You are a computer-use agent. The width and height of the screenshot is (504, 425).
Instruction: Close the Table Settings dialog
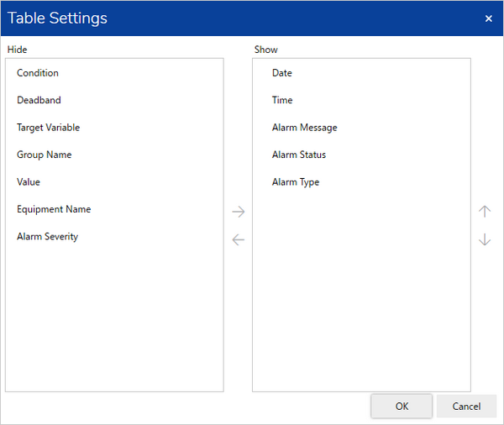[x=489, y=18]
